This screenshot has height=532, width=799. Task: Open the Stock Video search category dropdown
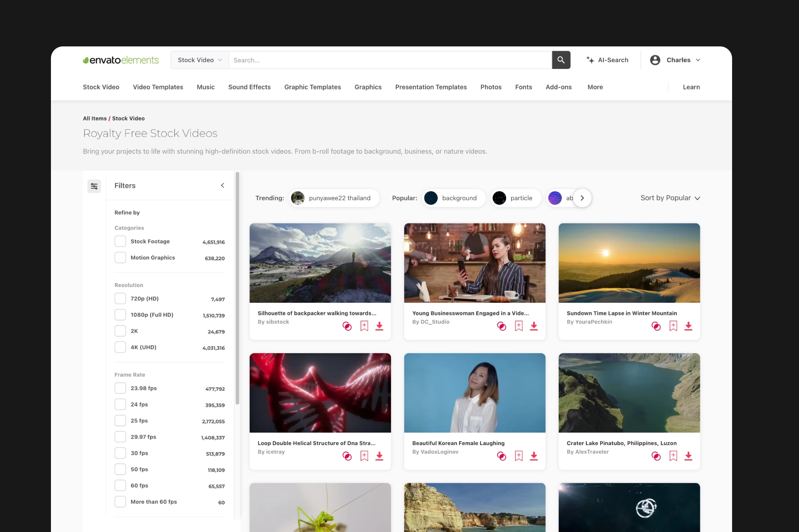click(x=200, y=60)
